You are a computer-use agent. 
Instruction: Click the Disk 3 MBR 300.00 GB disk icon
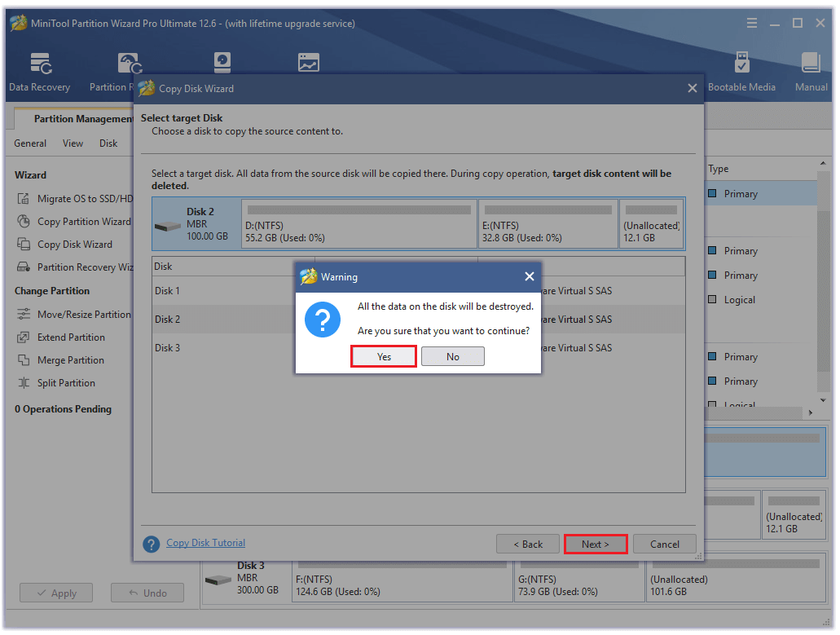[218, 580]
